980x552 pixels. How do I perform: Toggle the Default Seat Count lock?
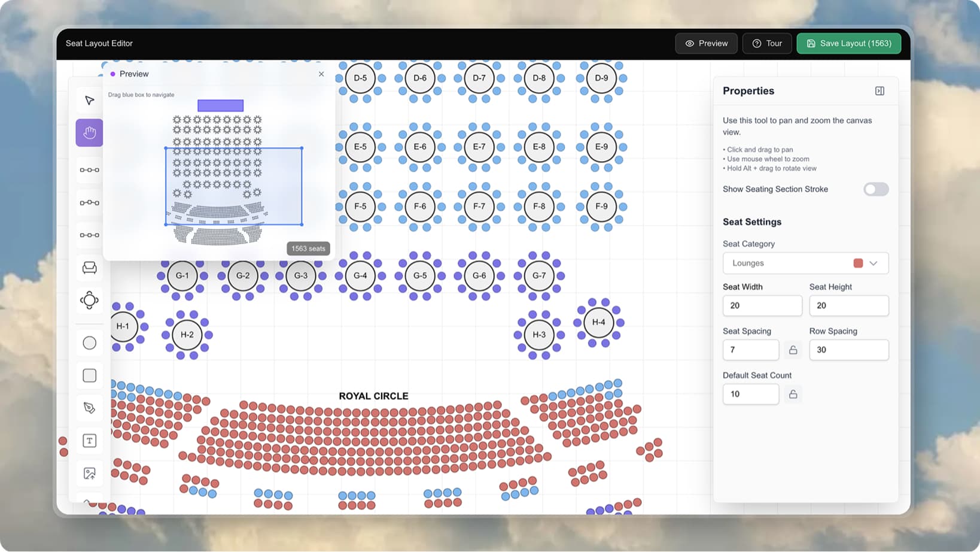click(793, 394)
